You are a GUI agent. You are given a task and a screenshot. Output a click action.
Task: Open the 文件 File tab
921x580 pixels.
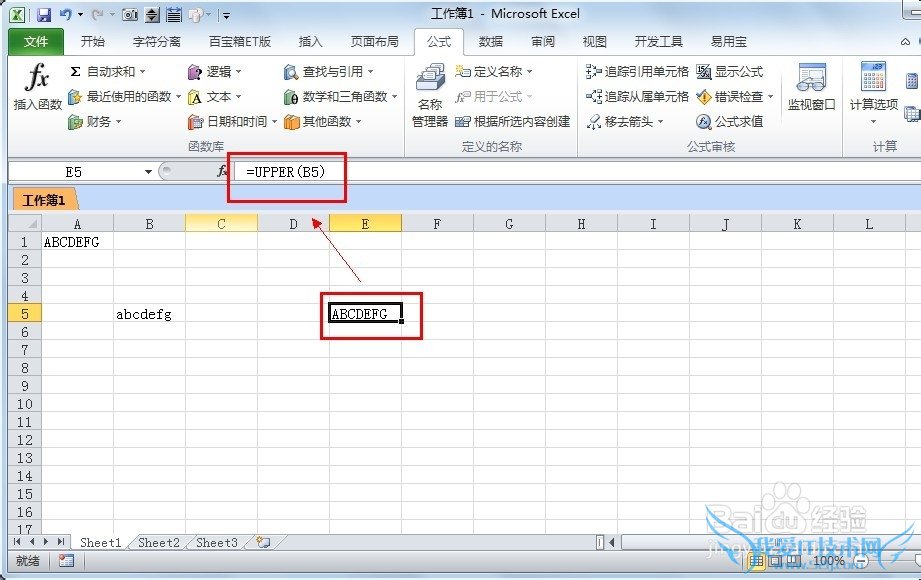point(36,42)
